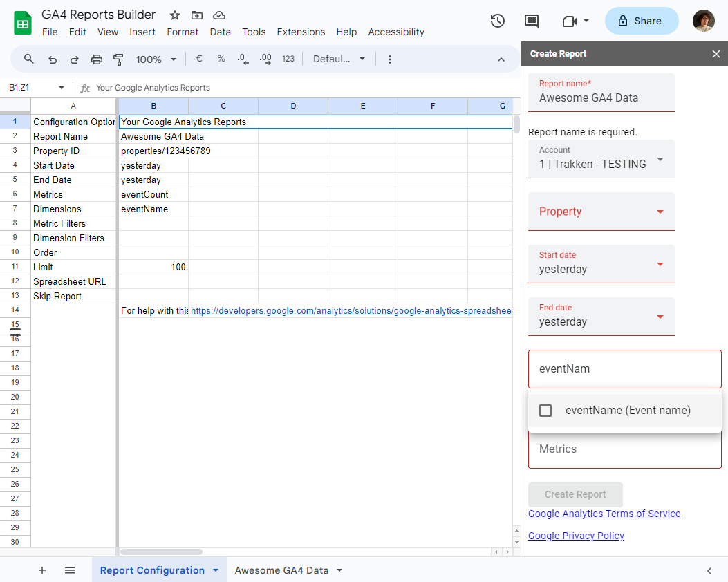Decrease decimal places
This screenshot has height=582, width=728.
pos(243,59)
